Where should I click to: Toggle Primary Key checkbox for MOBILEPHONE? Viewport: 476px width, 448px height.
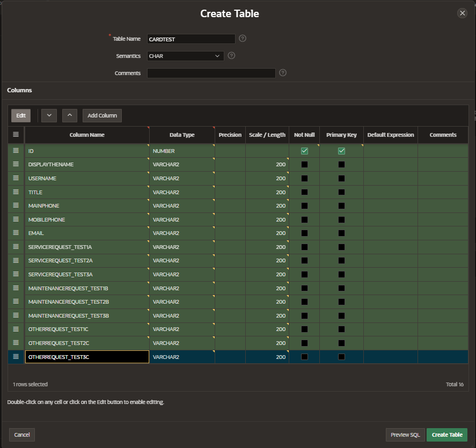point(341,219)
